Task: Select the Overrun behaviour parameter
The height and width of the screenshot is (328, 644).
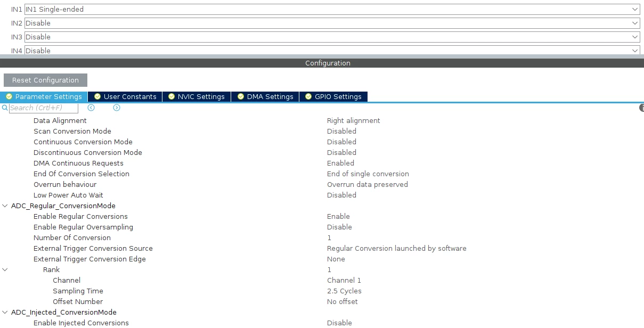Action: coord(65,184)
